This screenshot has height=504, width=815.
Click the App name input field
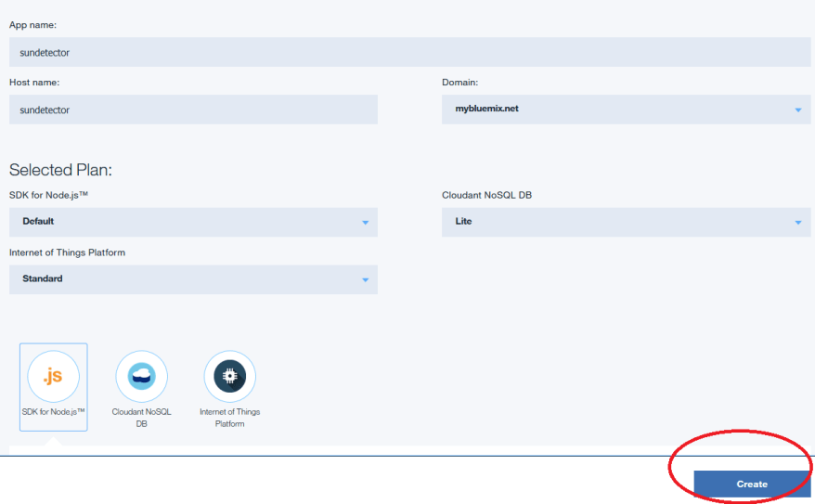coord(409,52)
